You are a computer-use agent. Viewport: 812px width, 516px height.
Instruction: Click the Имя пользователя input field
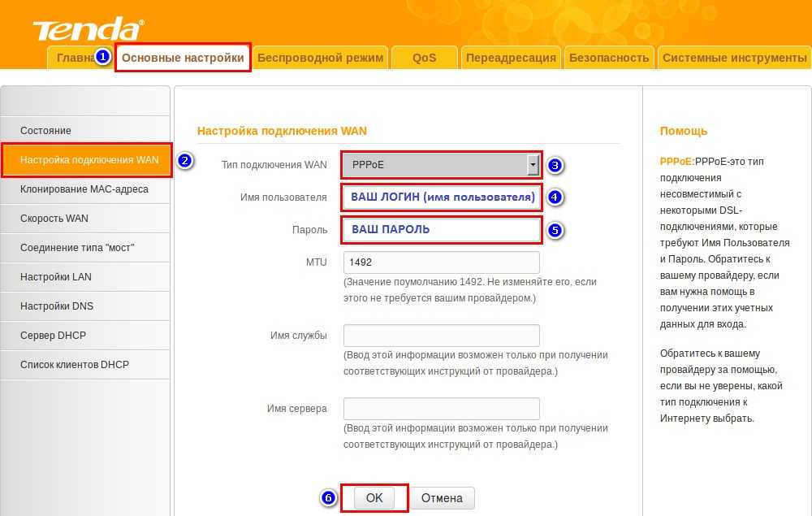(x=442, y=197)
